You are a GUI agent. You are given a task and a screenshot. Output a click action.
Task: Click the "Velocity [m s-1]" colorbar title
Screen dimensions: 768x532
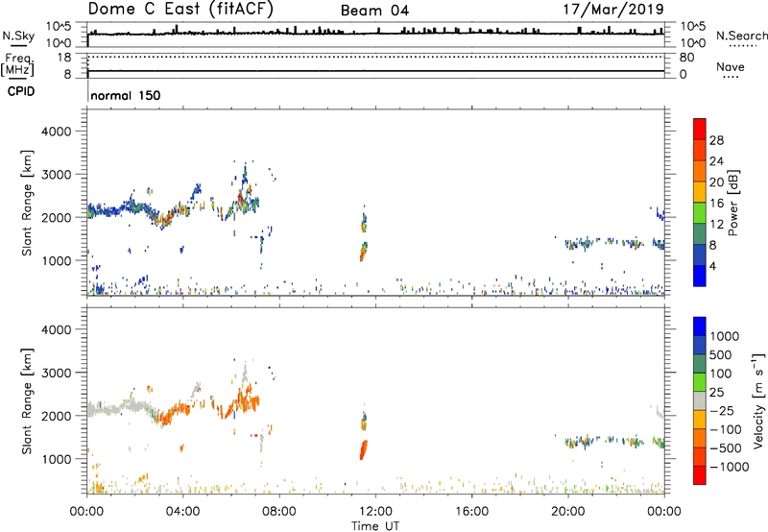click(758, 400)
